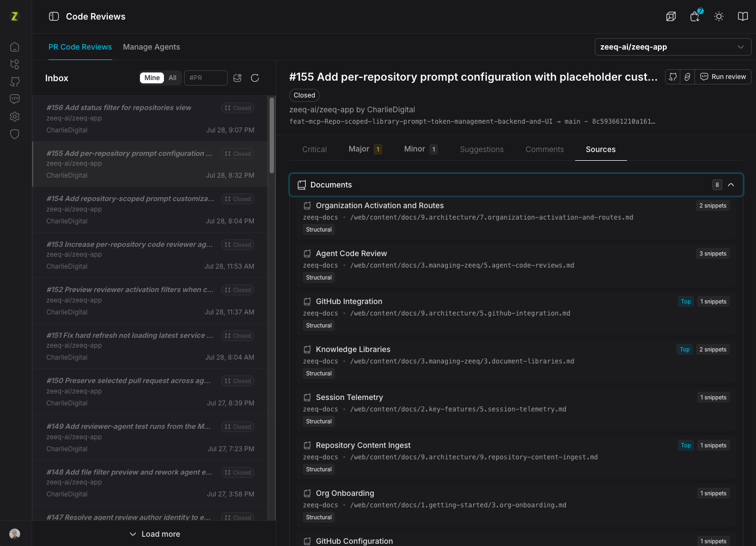Click the Top badge on GitHub Integration
This screenshot has width=756, height=546.
click(686, 302)
